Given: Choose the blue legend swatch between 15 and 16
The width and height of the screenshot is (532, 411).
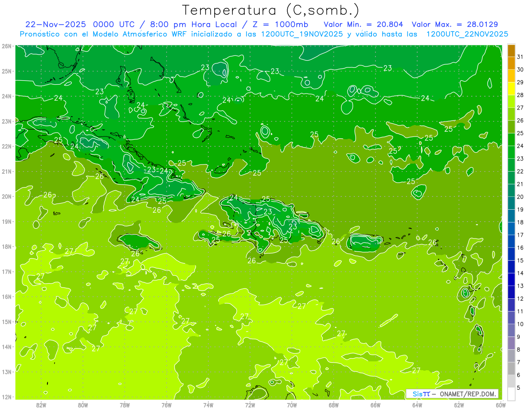Looking at the screenshot, I should 511,254.
